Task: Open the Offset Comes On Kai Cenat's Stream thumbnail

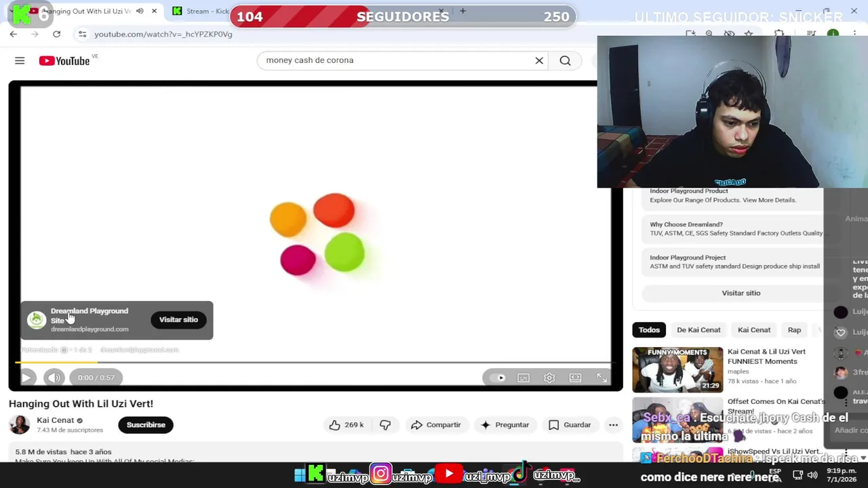Action: pyautogui.click(x=677, y=420)
